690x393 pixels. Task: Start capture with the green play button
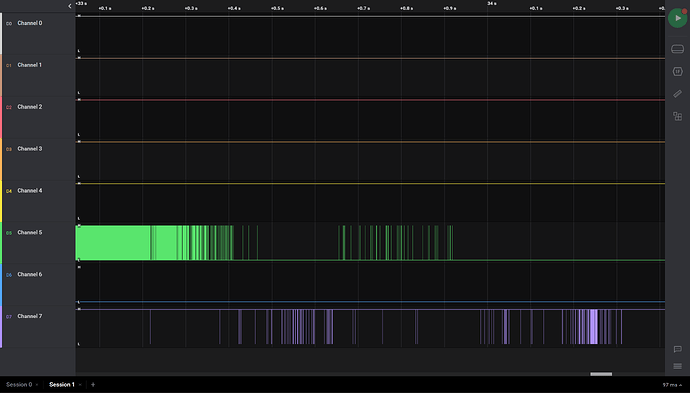(x=677, y=18)
